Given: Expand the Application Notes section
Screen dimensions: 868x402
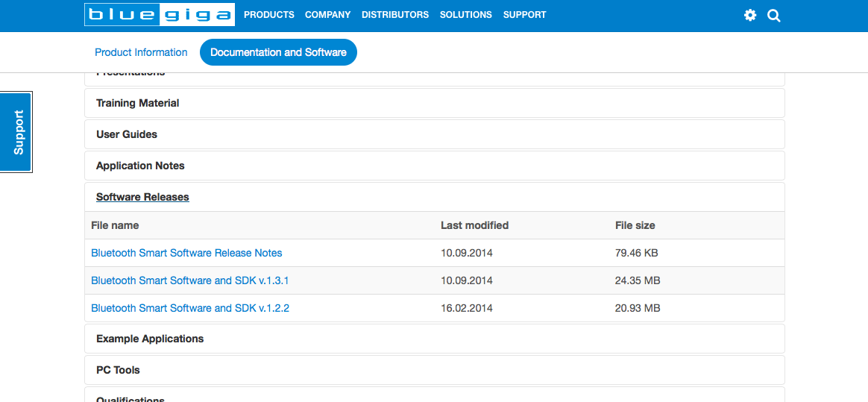Looking at the screenshot, I should pyautogui.click(x=140, y=166).
